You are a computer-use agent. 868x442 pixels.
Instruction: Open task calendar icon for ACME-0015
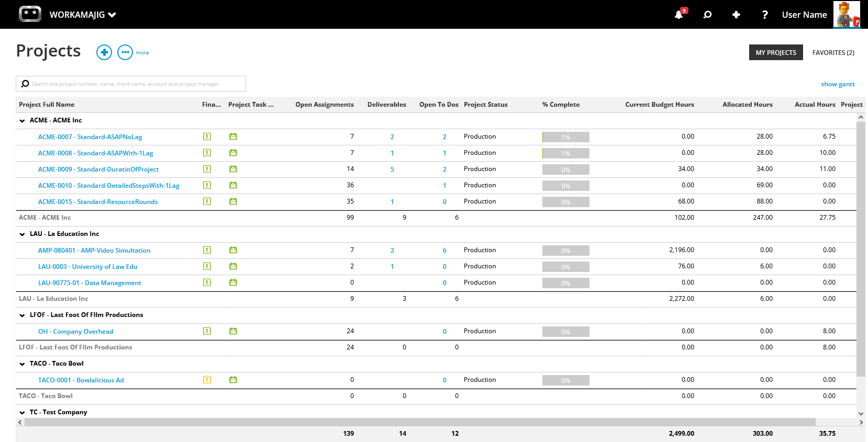point(233,201)
